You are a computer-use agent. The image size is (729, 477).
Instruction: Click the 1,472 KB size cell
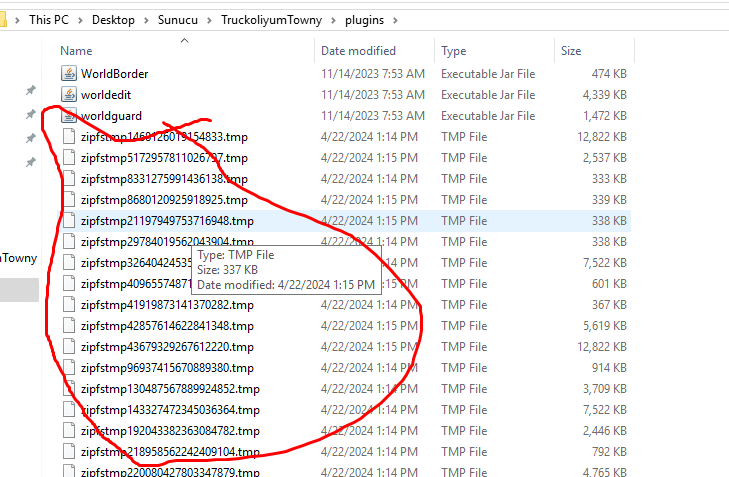(605, 115)
